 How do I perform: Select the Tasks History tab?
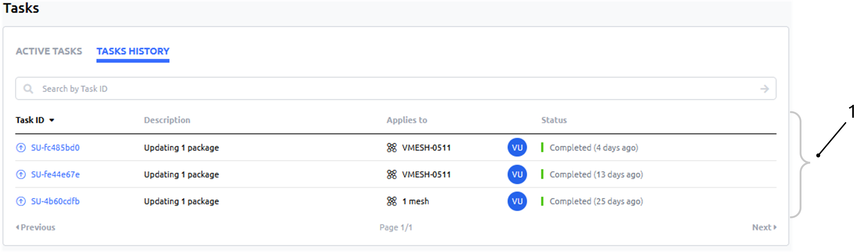click(x=133, y=51)
